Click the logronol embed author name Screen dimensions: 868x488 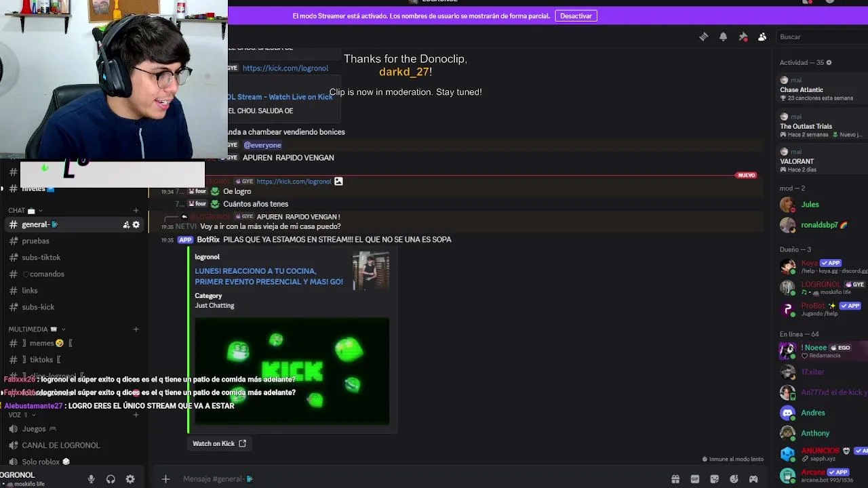pyautogui.click(x=207, y=257)
